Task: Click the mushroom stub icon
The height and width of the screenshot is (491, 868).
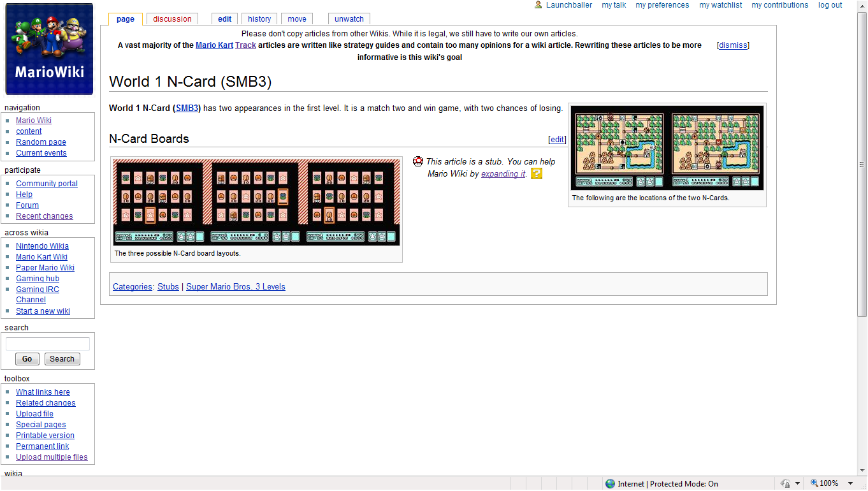Action: click(x=418, y=161)
